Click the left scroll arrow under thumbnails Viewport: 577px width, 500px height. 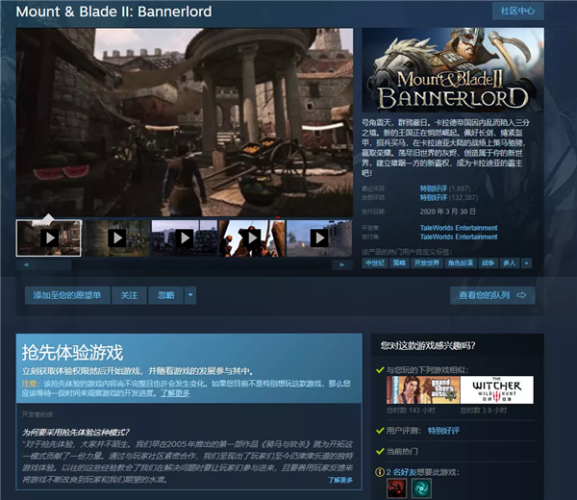pos(26,265)
